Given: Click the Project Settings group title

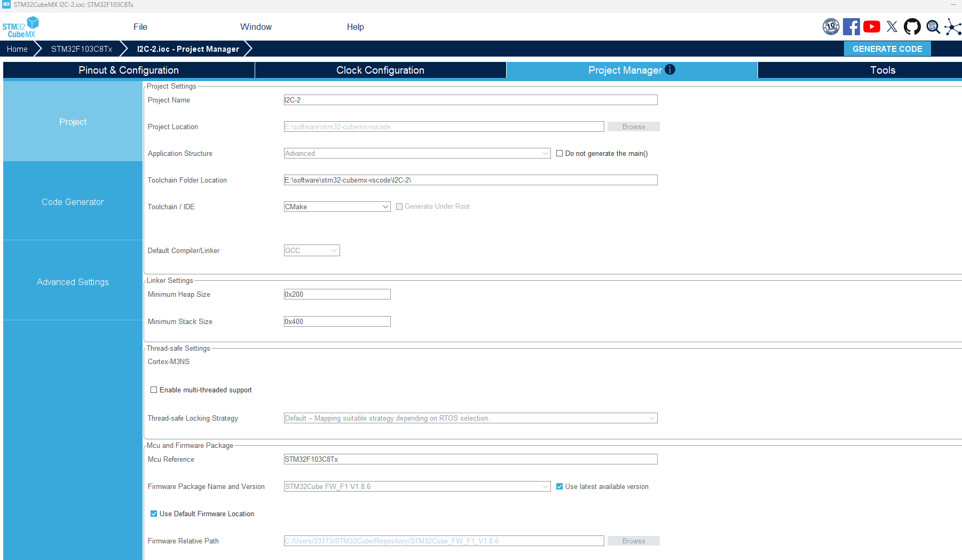Looking at the screenshot, I should tap(171, 86).
